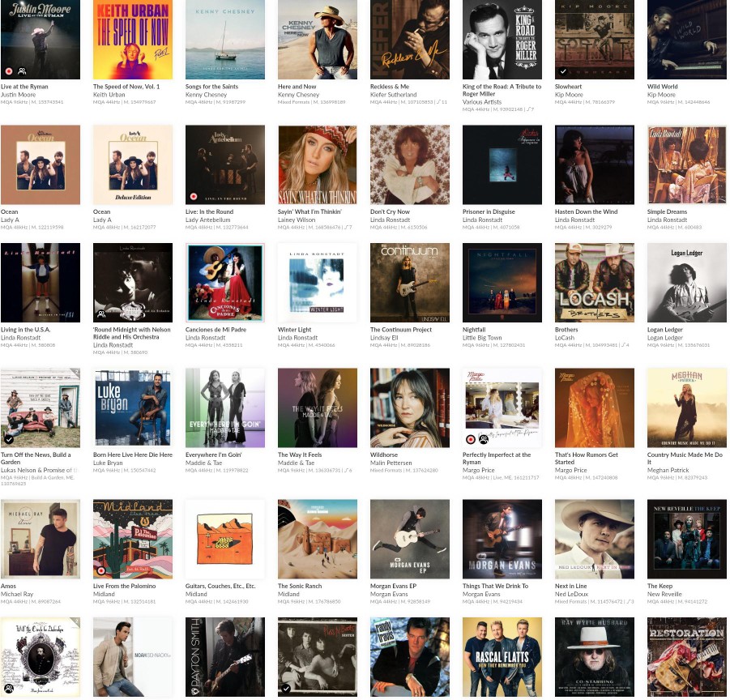Open the Everywhere I'm Goin' title link
The image size is (730, 700).
(213, 455)
